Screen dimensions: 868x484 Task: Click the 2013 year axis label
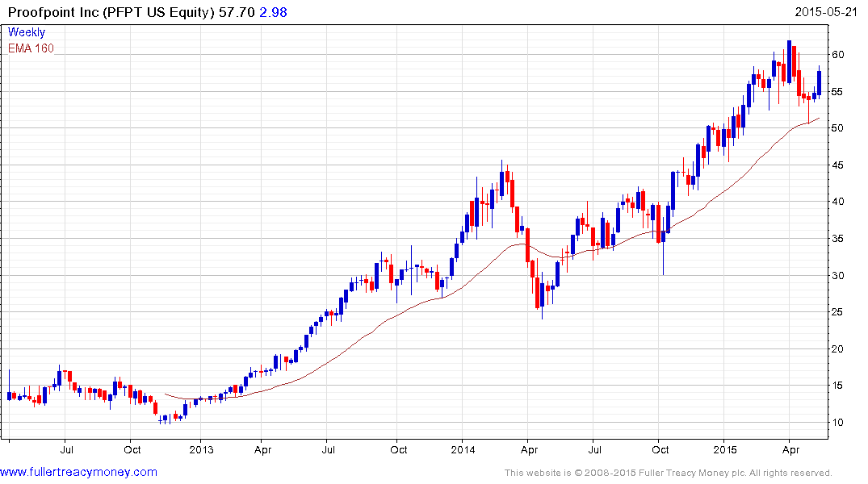point(201,449)
